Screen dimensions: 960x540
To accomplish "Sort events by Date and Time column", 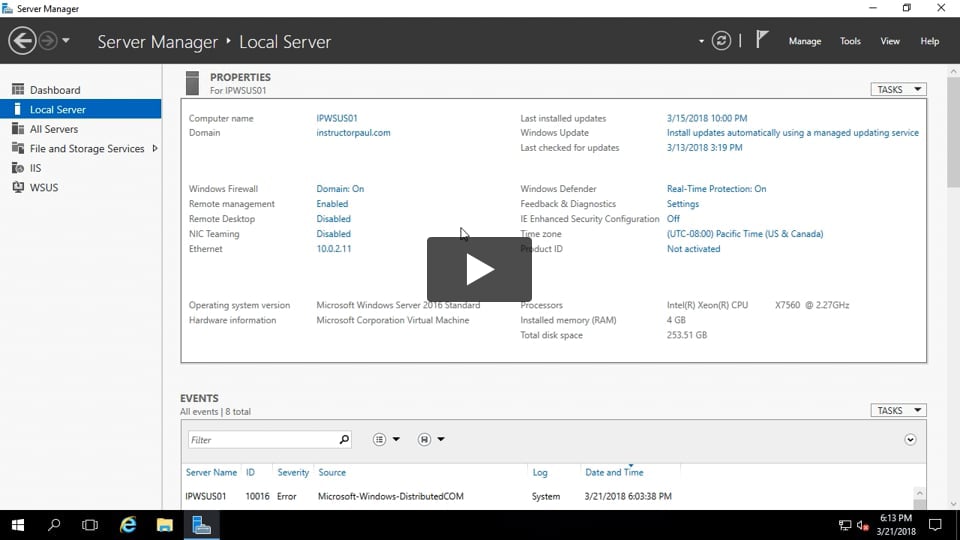I will click(x=614, y=472).
